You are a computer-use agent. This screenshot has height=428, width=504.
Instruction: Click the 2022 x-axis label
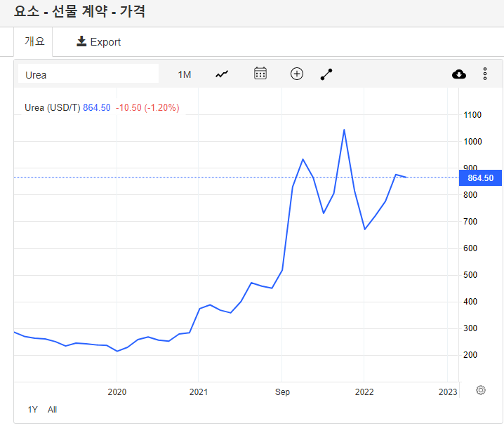364,392
